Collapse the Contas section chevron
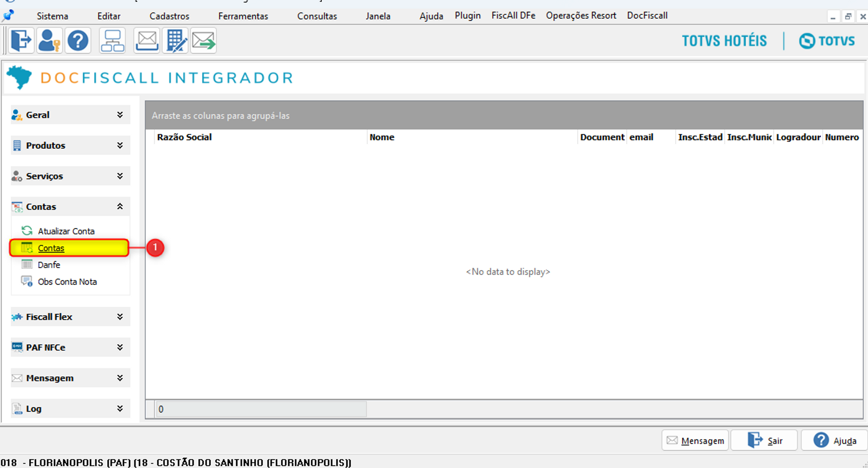This screenshot has height=468, width=868. (120, 206)
